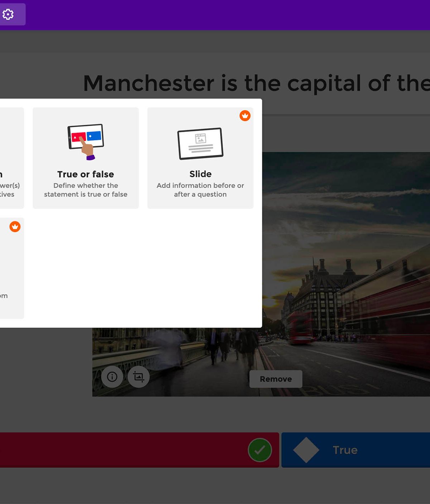Open the settings gear in top bar
The width and height of the screenshot is (430, 504).
[8, 14]
